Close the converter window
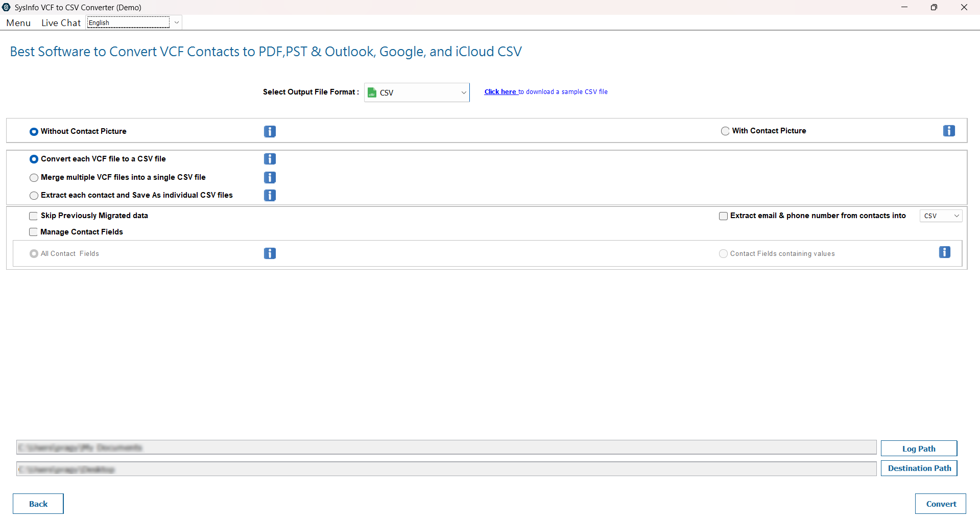The height and width of the screenshot is (519, 980). 964,7
